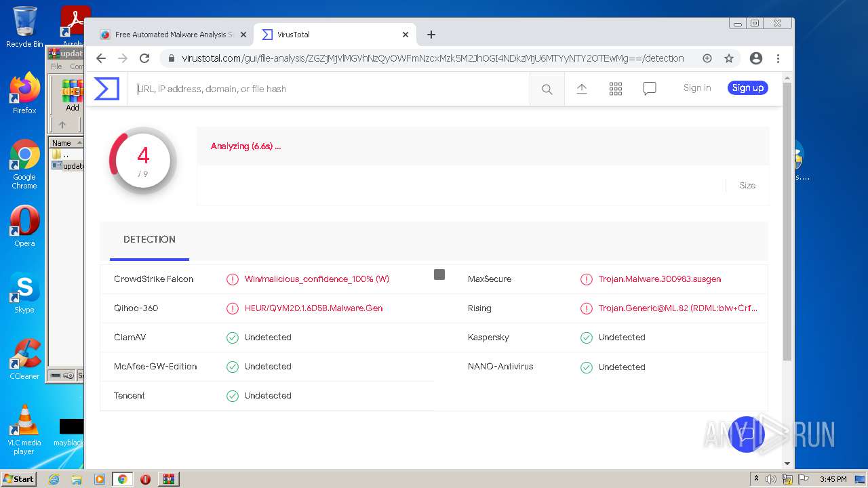Close the VirusTotal tab
The height and width of the screenshot is (488, 868).
pyautogui.click(x=406, y=35)
